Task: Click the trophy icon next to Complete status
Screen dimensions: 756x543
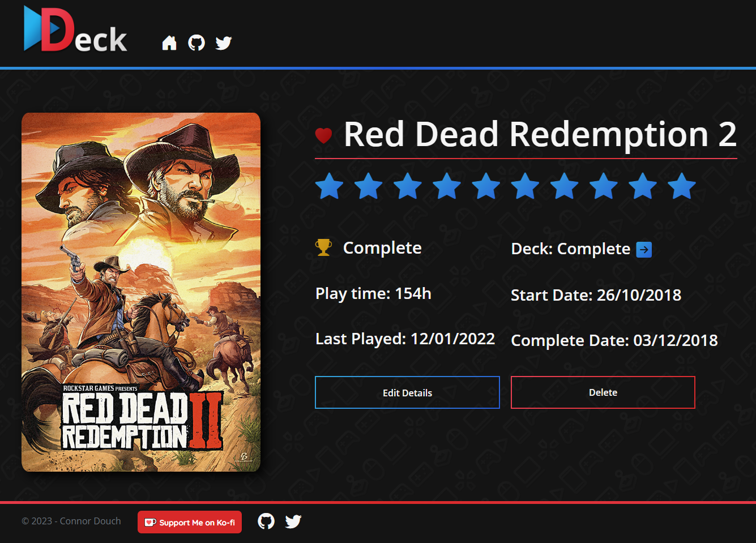Action: tap(323, 246)
